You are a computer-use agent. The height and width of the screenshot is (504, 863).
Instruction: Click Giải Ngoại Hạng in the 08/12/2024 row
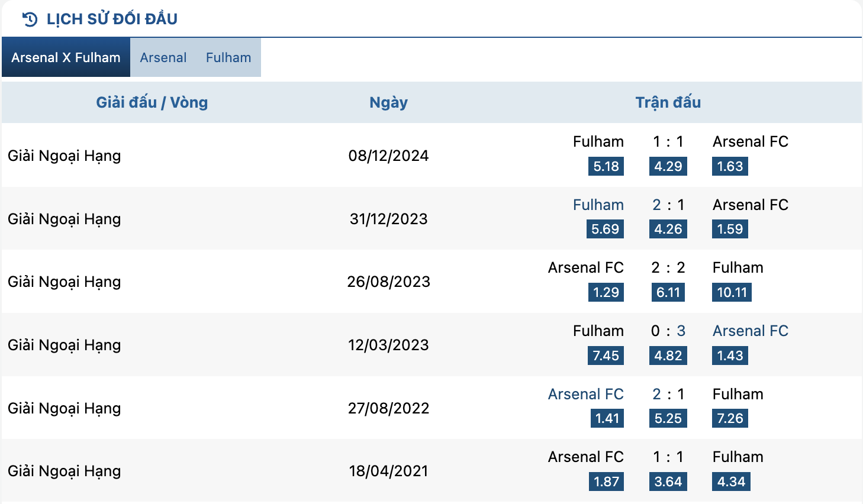pyautogui.click(x=65, y=156)
